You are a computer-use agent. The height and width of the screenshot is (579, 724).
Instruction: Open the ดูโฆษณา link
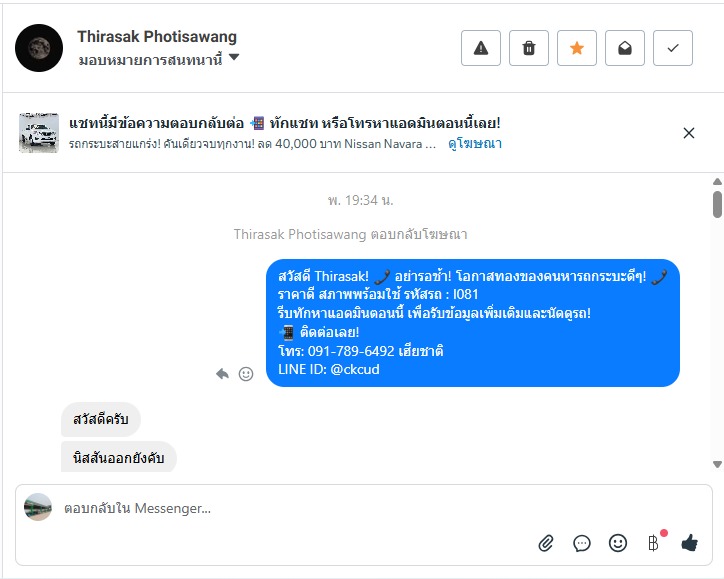474,144
